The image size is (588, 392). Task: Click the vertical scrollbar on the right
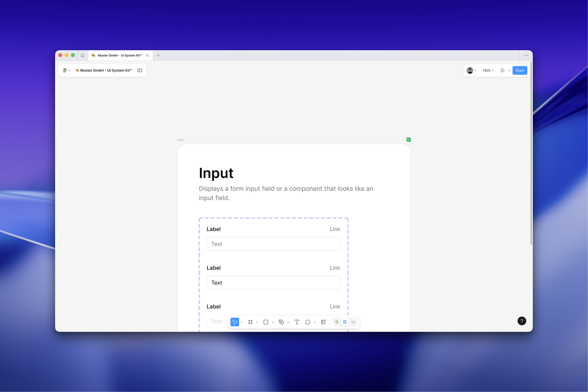point(531,153)
